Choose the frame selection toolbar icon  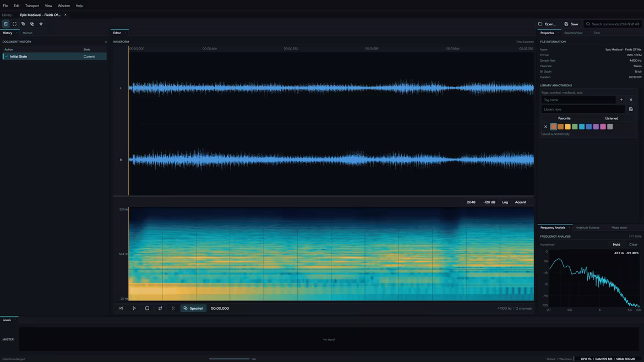[x=14, y=24]
